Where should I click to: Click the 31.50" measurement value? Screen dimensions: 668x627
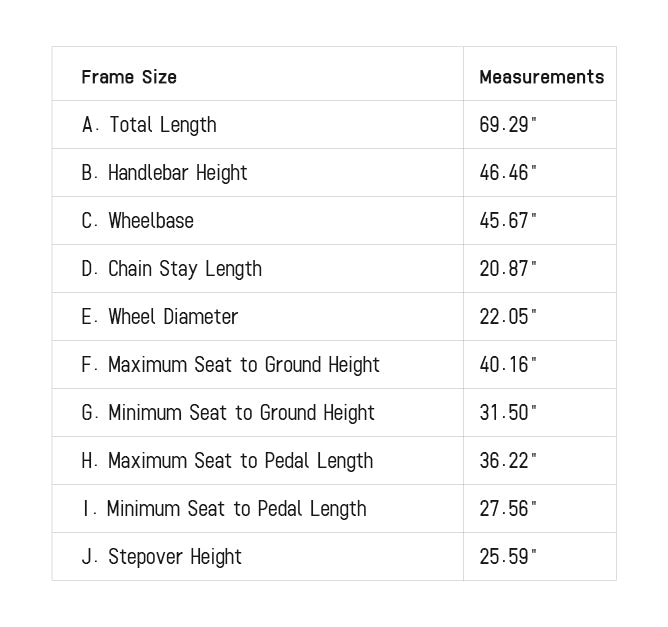tap(508, 413)
